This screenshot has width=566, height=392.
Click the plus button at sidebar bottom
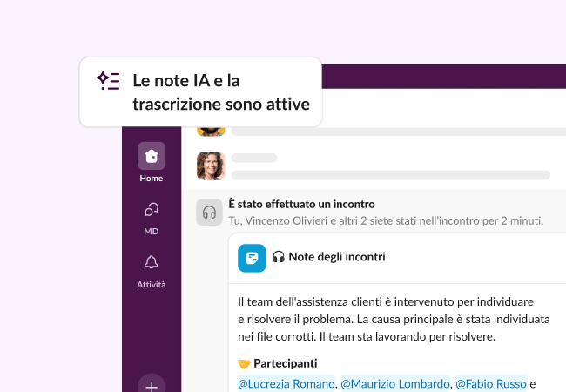pyautogui.click(x=152, y=384)
